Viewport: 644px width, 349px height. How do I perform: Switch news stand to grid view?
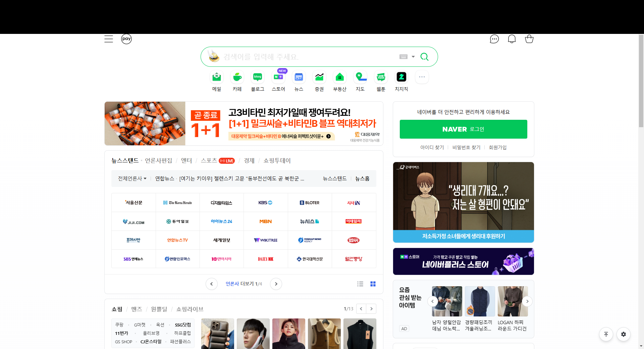(x=373, y=284)
